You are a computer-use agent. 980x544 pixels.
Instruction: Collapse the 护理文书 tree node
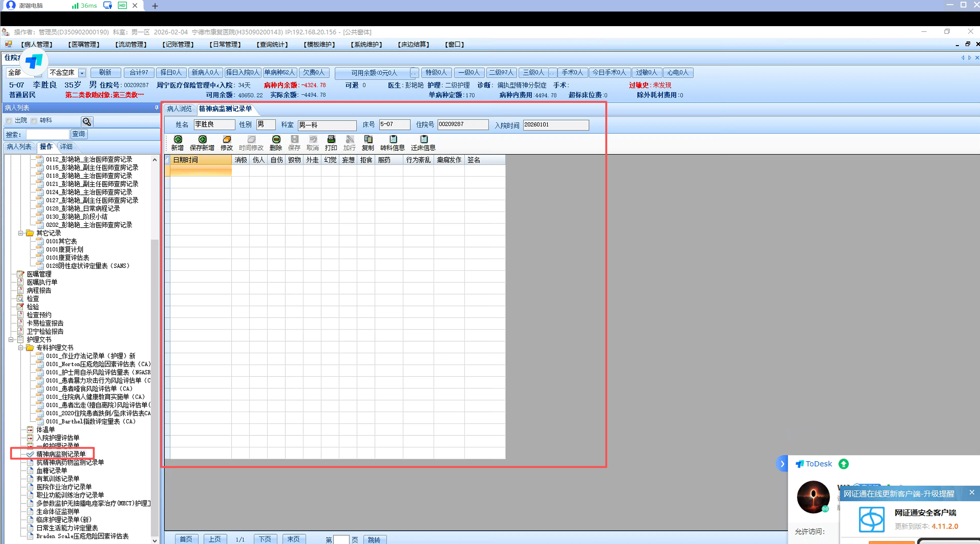click(11, 339)
